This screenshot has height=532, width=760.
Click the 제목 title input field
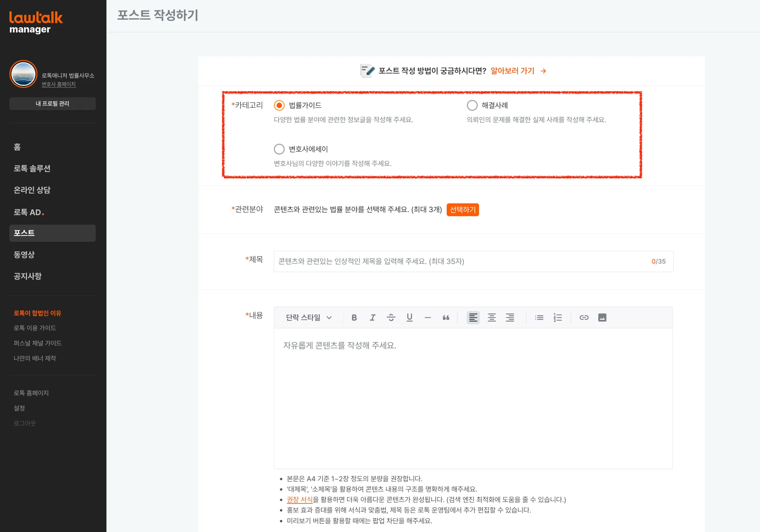pyautogui.click(x=460, y=262)
